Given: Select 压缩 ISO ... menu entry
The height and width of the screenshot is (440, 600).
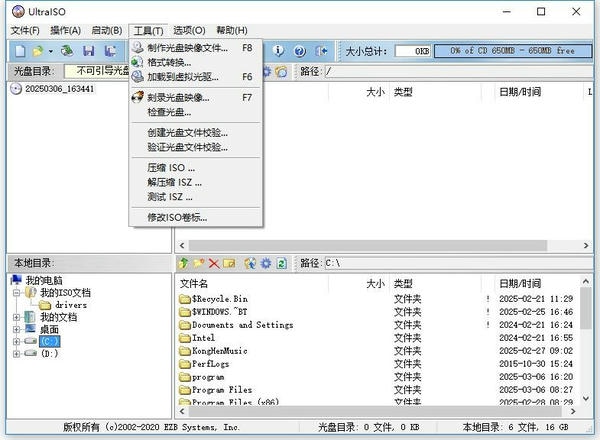Looking at the screenshot, I should 196,168.
